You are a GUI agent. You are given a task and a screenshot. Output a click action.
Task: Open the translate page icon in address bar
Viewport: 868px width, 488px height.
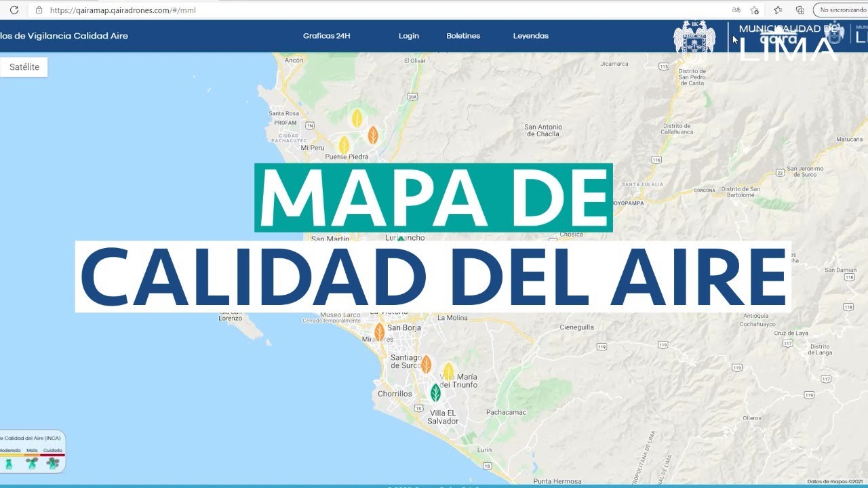pos(736,10)
